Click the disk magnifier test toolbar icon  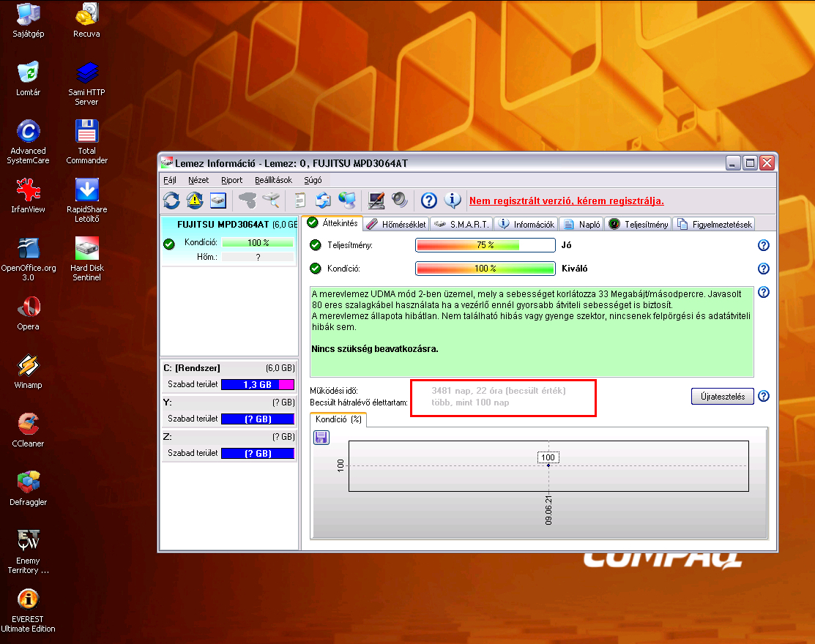tap(271, 201)
